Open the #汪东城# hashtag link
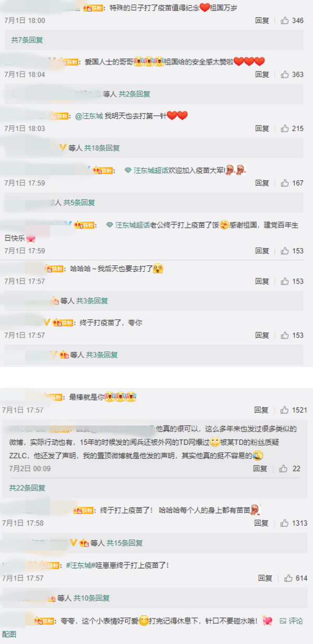 coord(81,566)
